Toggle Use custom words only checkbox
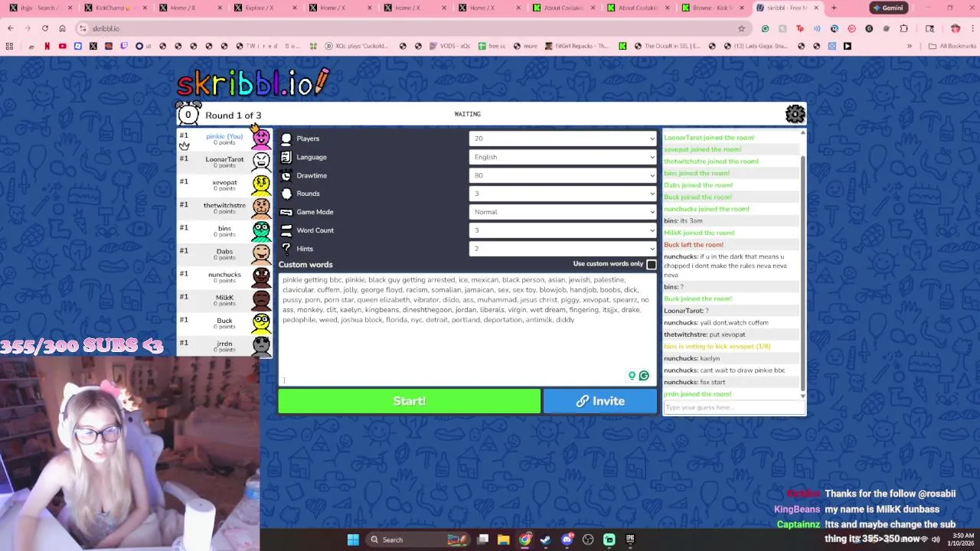 652,265
